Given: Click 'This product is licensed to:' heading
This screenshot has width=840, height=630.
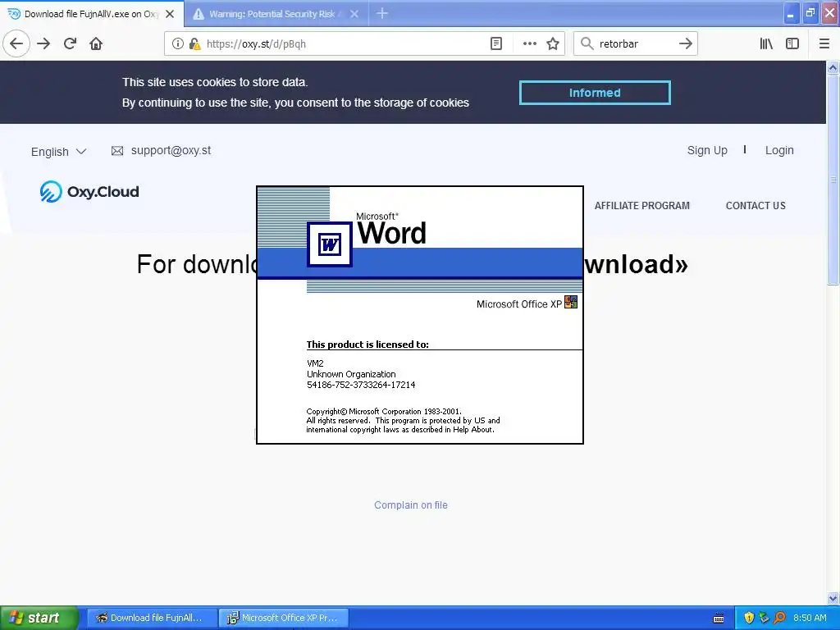Looking at the screenshot, I should 367,345.
